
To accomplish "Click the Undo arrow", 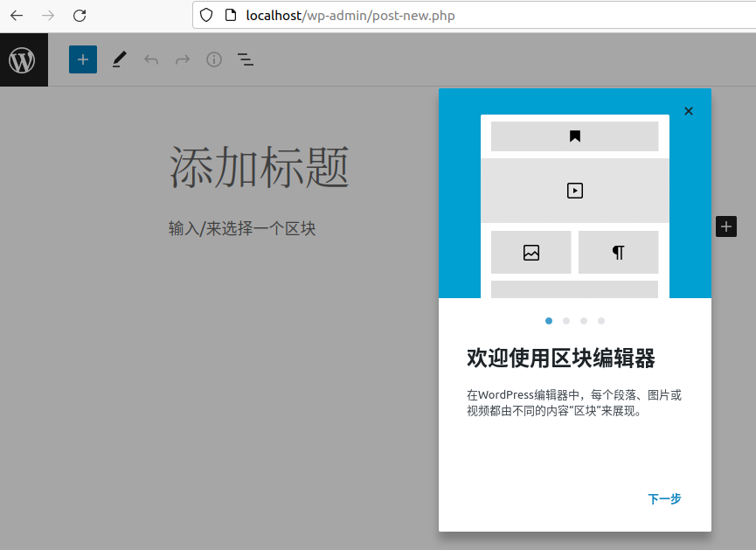I will [x=151, y=59].
